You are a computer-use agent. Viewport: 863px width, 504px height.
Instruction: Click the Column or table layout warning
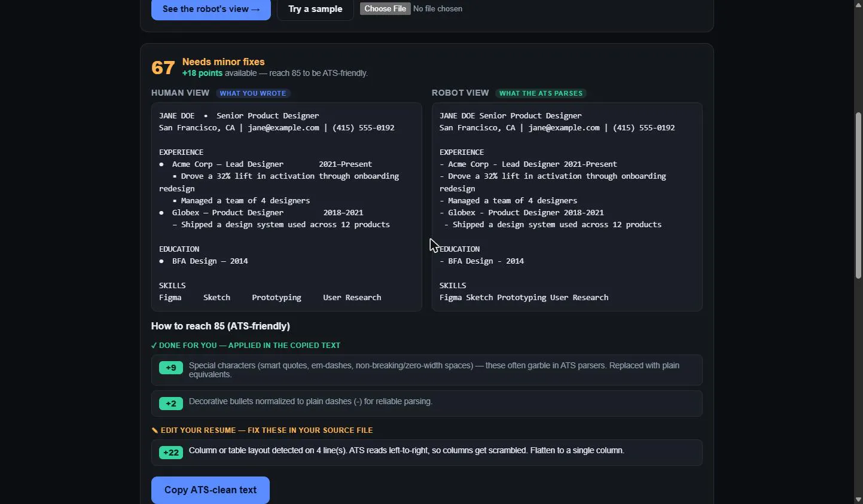(407, 450)
